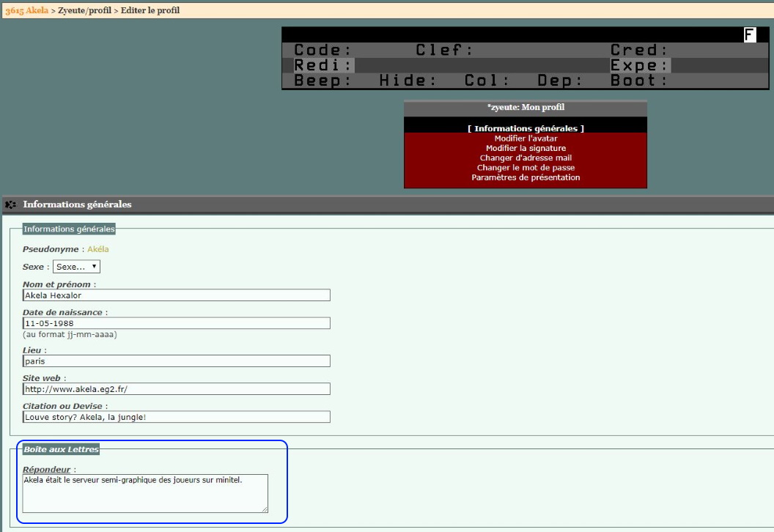Click the white "F" indicator in Minitel header

pyautogui.click(x=750, y=34)
